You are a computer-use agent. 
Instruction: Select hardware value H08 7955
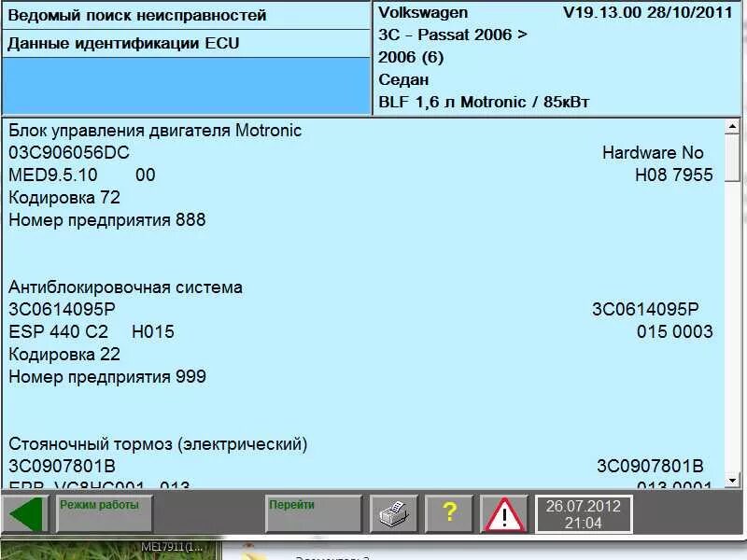point(674,175)
